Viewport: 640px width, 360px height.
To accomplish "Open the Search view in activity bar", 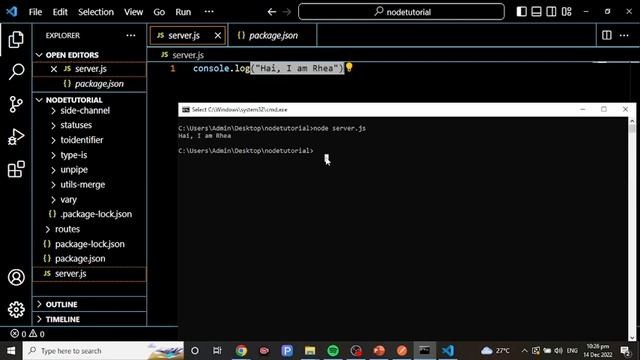I will (16, 72).
